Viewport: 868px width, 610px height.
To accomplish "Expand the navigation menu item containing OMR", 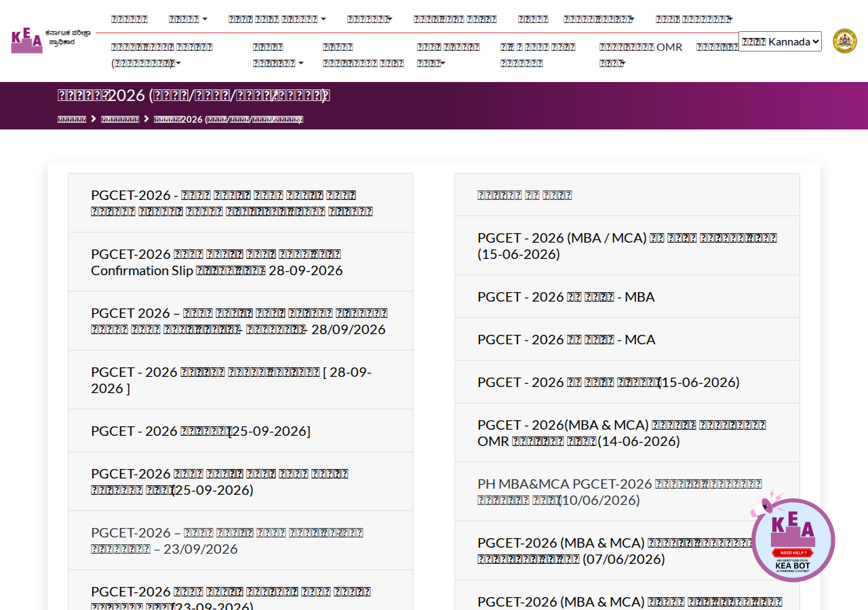I will coord(640,55).
